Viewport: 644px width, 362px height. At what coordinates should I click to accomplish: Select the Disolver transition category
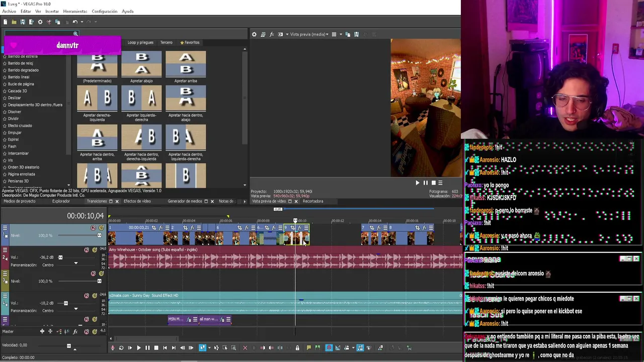click(15, 112)
